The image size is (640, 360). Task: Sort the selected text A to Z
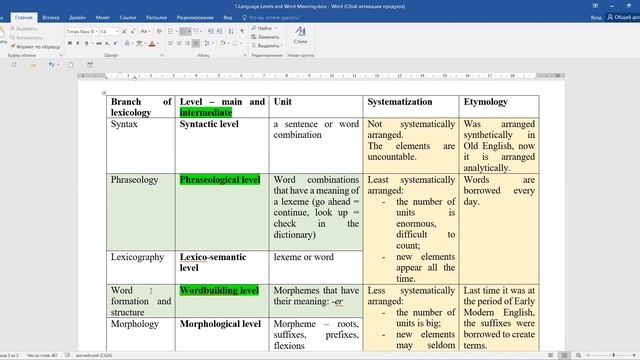tap(231, 31)
